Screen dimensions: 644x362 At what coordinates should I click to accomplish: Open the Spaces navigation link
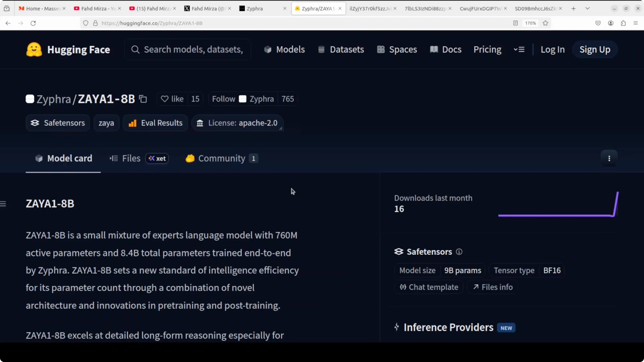[x=397, y=49]
